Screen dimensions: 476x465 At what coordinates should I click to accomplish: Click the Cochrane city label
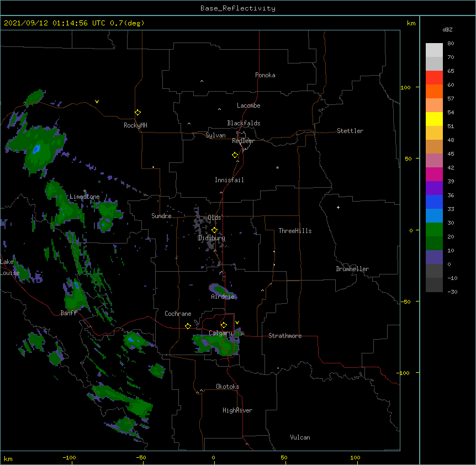point(178,314)
